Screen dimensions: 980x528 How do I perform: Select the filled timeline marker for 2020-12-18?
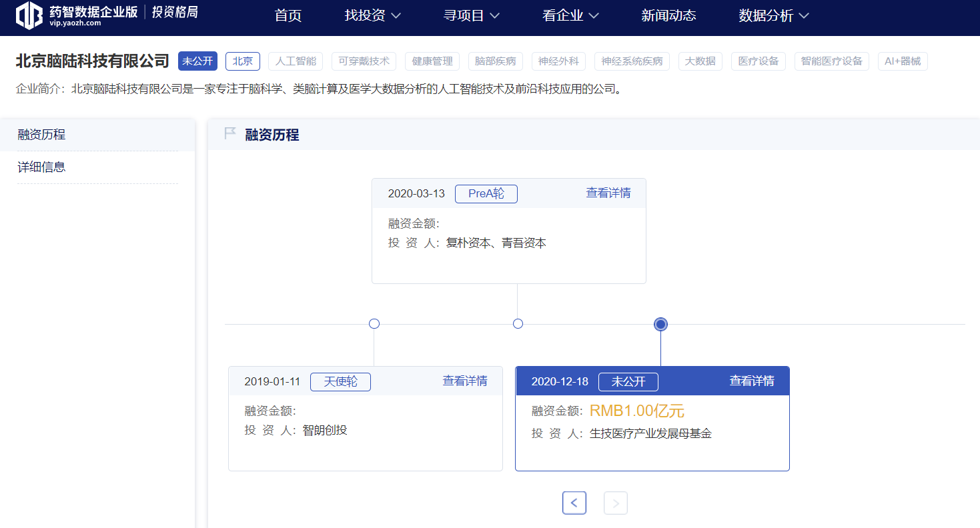pos(661,325)
